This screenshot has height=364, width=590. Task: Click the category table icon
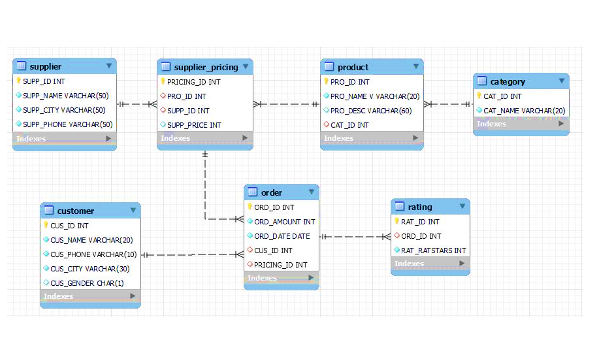(482, 81)
